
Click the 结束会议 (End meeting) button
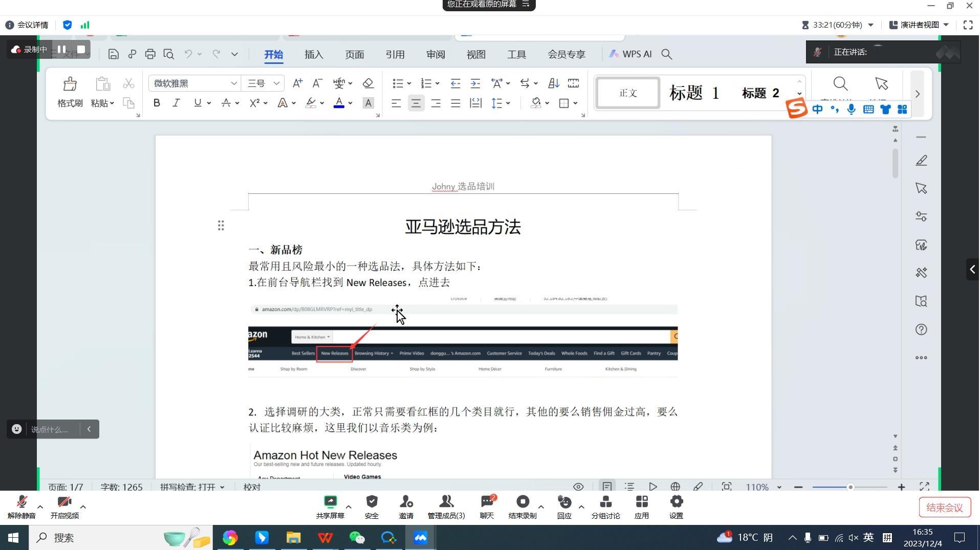945,508
